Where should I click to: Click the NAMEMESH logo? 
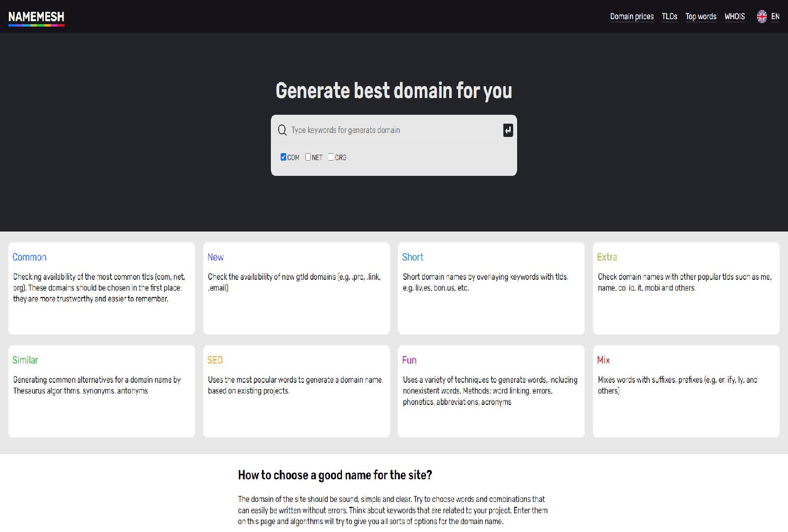pyautogui.click(x=36, y=17)
